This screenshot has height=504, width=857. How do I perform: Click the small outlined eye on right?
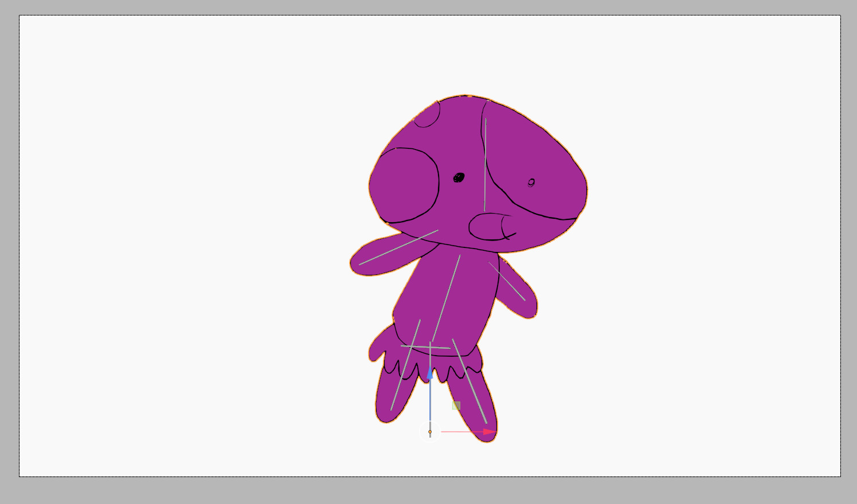click(x=531, y=183)
